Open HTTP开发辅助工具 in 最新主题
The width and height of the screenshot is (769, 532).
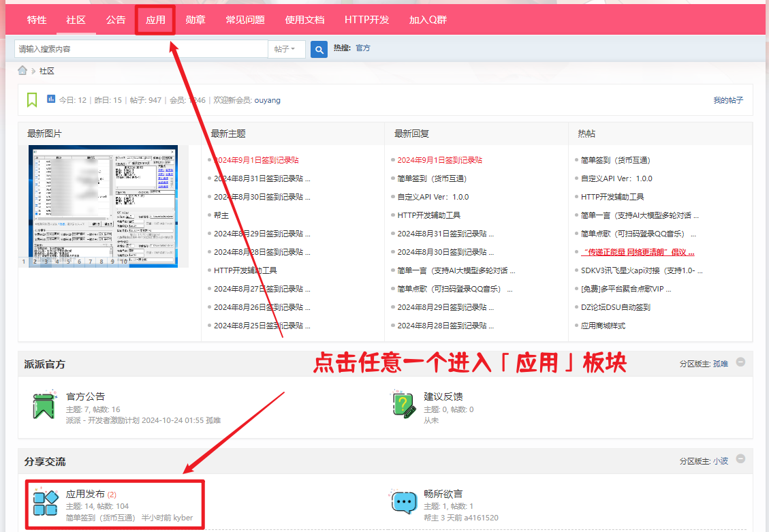[x=245, y=270]
